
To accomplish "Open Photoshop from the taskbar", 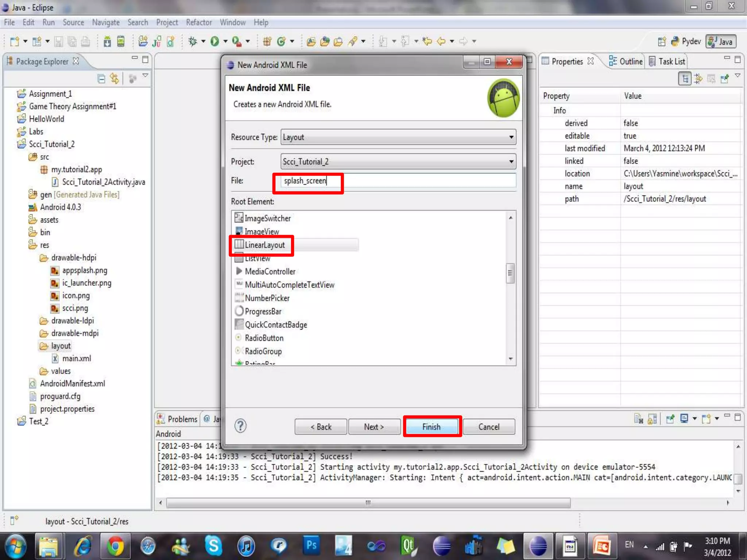I will 311,546.
